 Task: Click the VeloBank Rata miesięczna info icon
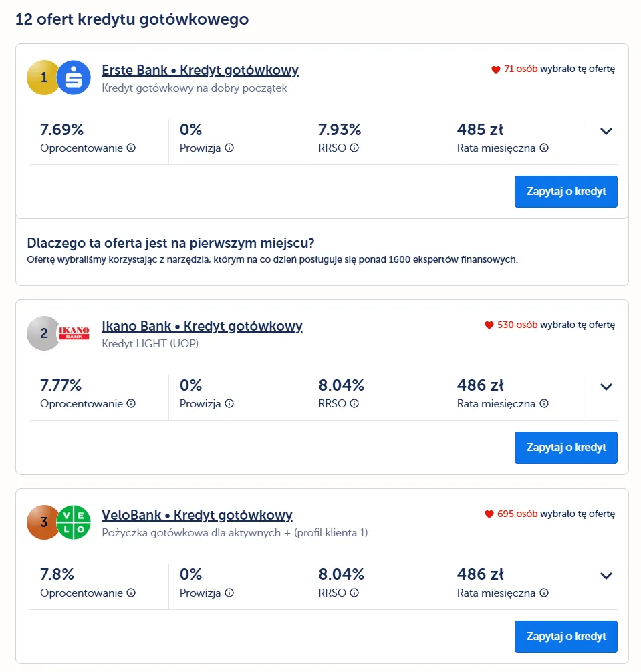[x=544, y=593]
